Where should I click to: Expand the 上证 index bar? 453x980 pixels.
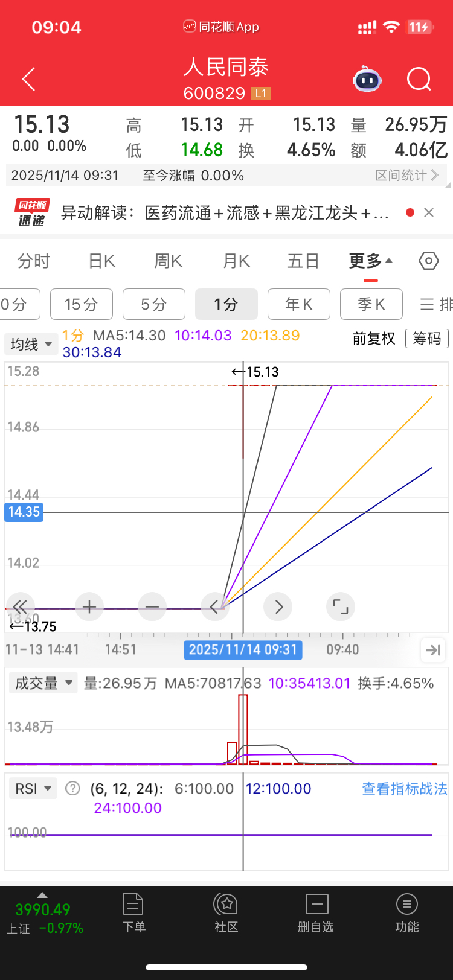click(x=42, y=895)
